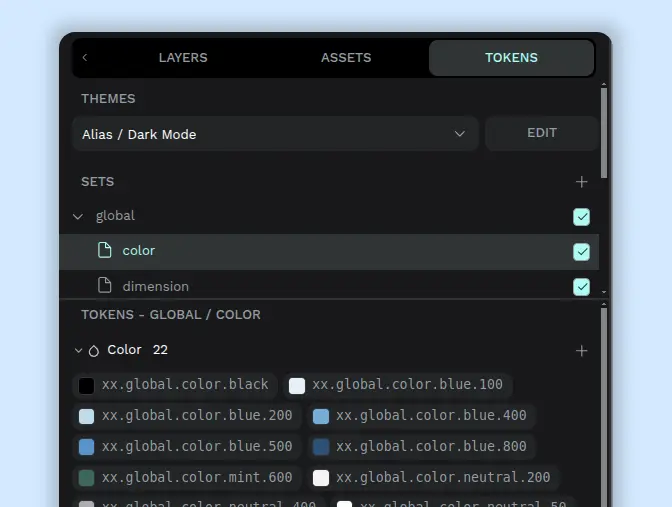Screen dimensions: 672x507
Task: Click the file icon next to dimension set
Action: pyautogui.click(x=104, y=286)
